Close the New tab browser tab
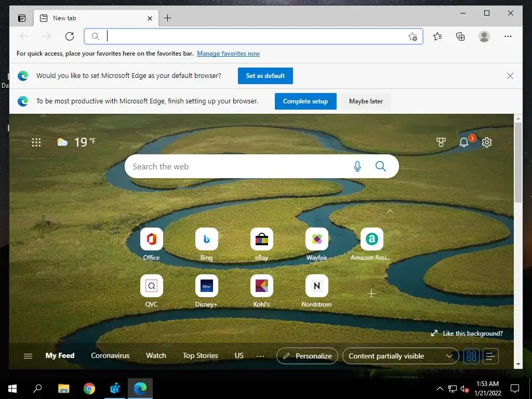 [150, 18]
